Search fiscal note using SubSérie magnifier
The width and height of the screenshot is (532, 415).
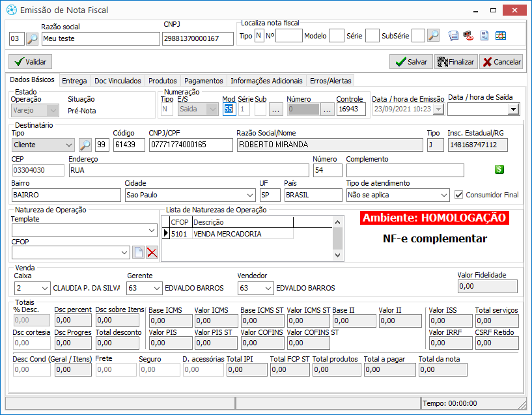(x=433, y=36)
